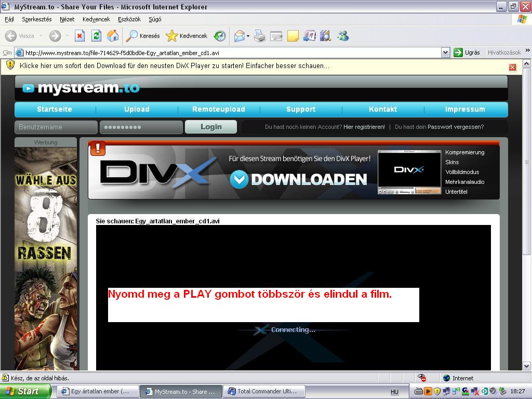Open the yellow Discuss note icon
532x399 pixels.
[293, 36]
